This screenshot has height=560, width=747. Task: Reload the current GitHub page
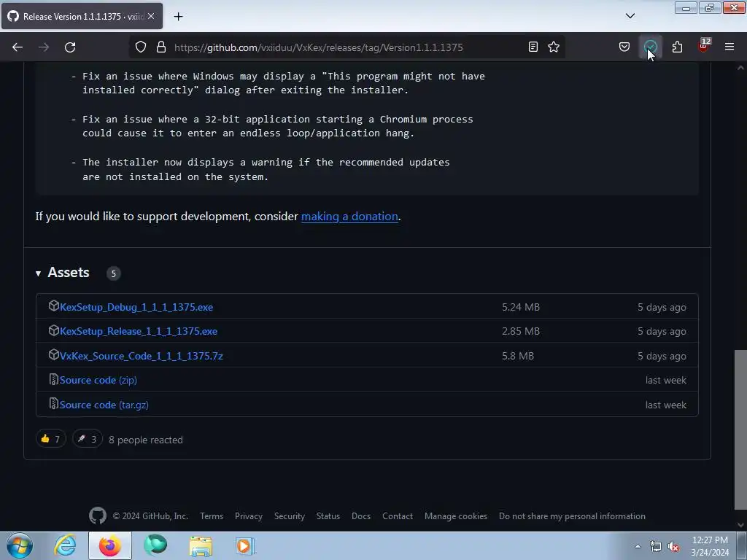[x=70, y=47]
